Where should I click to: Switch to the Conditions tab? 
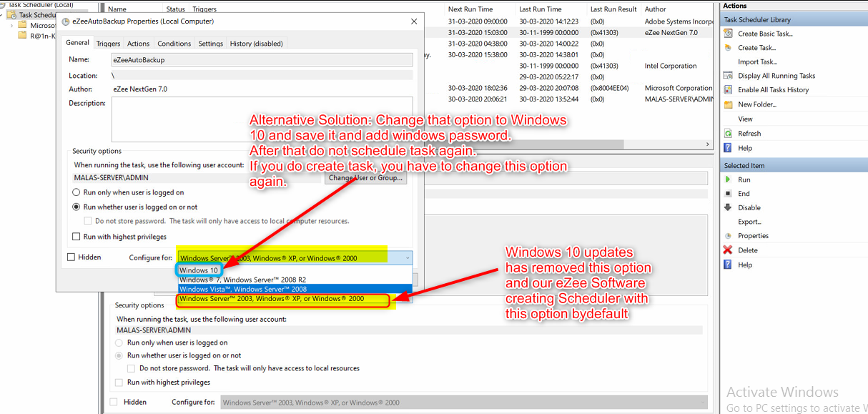pyautogui.click(x=174, y=44)
